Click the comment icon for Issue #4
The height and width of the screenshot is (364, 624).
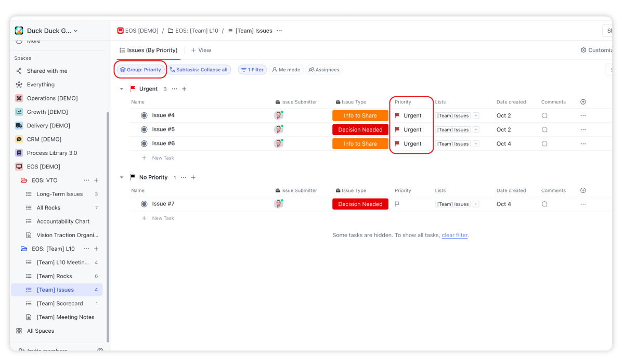click(544, 116)
